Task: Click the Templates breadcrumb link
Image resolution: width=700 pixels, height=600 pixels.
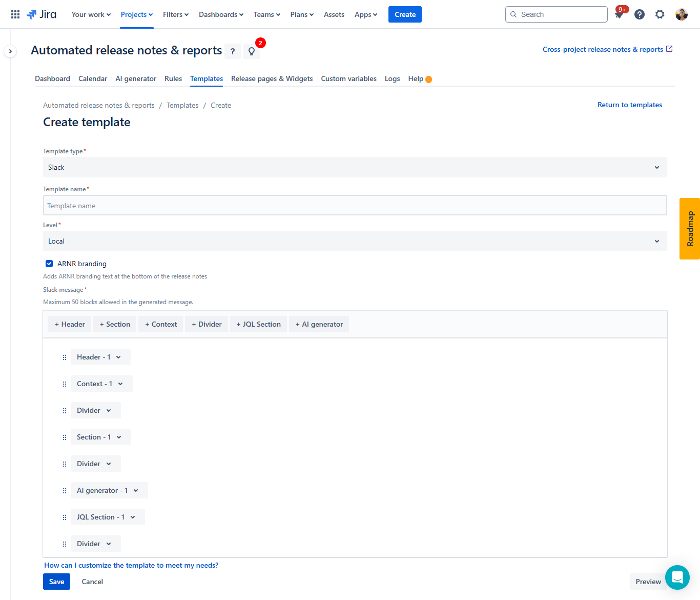Action: 182,105
